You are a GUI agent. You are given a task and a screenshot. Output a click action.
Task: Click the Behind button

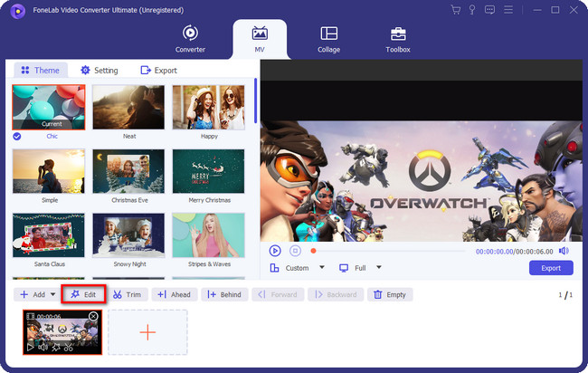[x=224, y=294]
